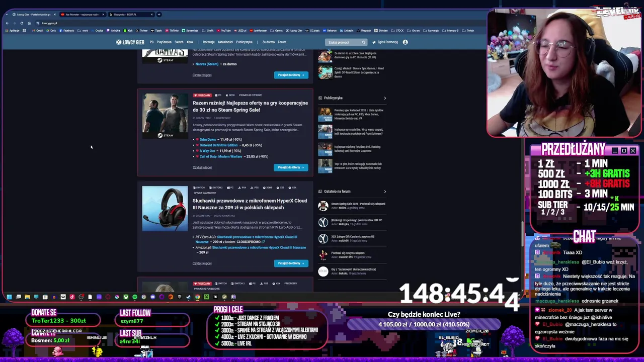Open Windows Start menu
This screenshot has height=362, width=644.
coord(9,297)
